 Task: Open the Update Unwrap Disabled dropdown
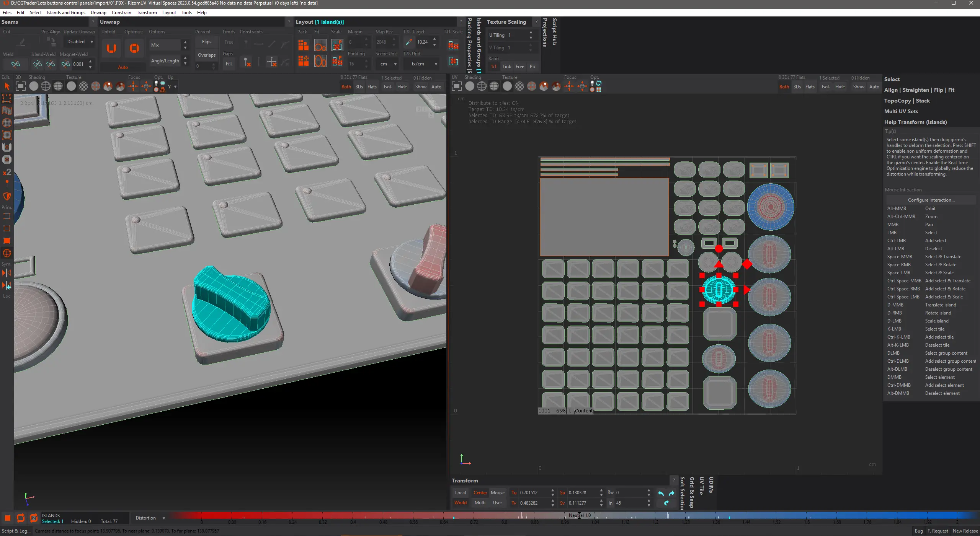click(80, 42)
